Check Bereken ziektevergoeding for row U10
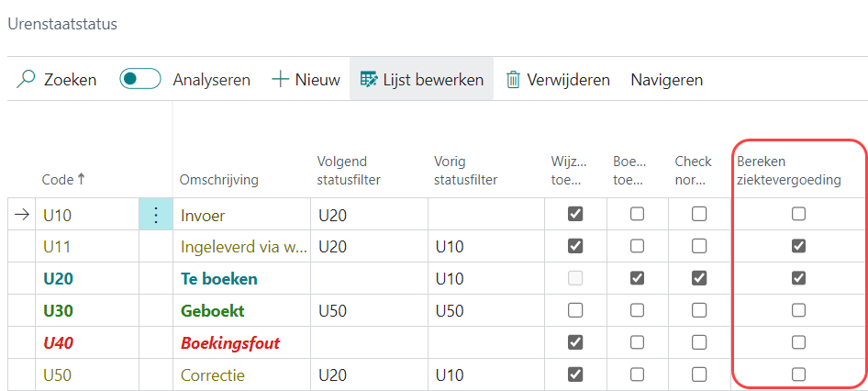The image size is (868, 391). pos(798,214)
